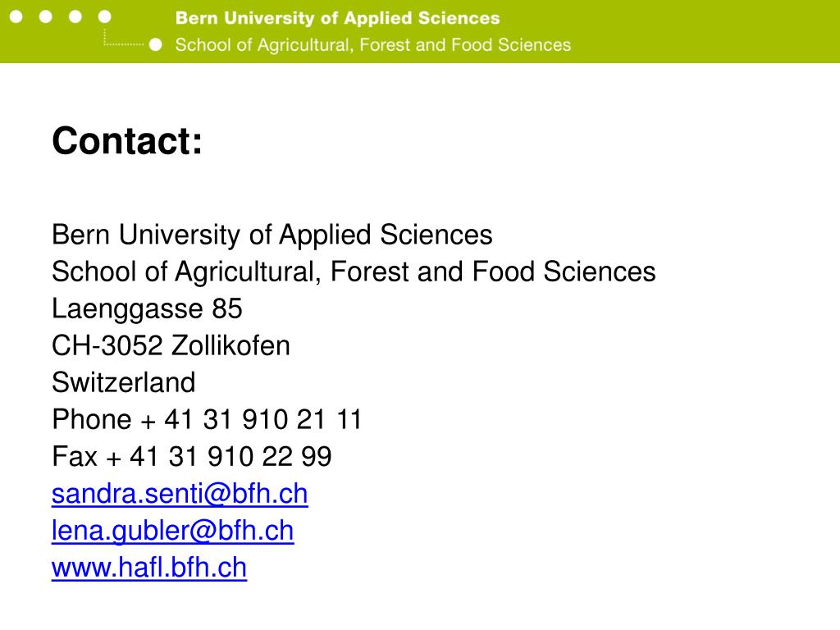Click the green header banner background

tap(696, 32)
